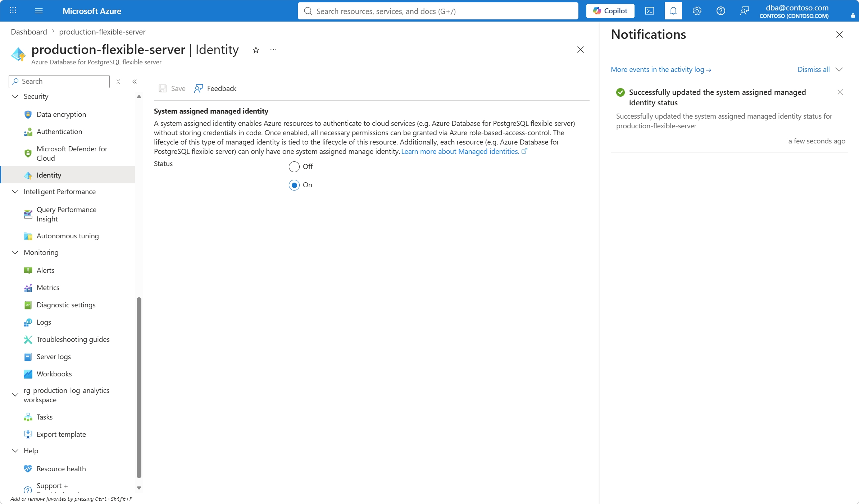The height and width of the screenshot is (504, 859).
Task: Open the Identity menu item
Action: pos(68,175)
